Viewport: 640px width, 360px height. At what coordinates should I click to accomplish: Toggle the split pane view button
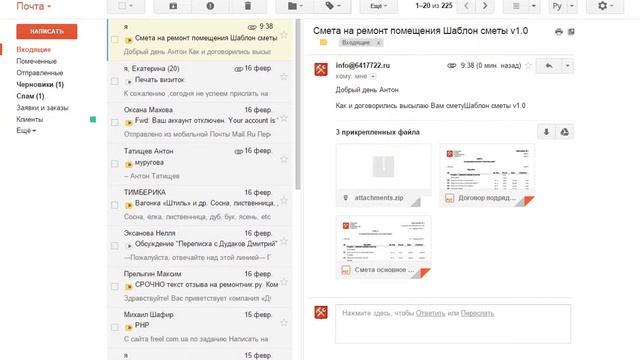tap(516, 6)
